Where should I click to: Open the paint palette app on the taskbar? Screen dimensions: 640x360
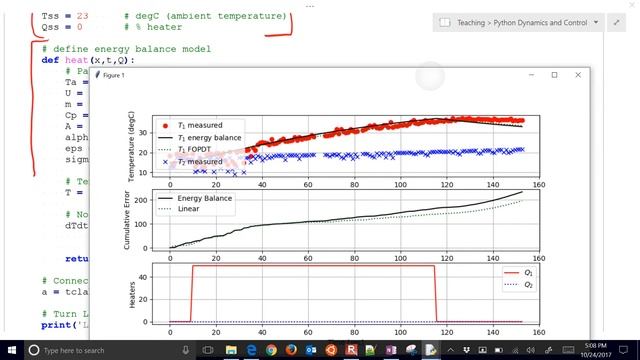pyautogui.click(x=411, y=350)
